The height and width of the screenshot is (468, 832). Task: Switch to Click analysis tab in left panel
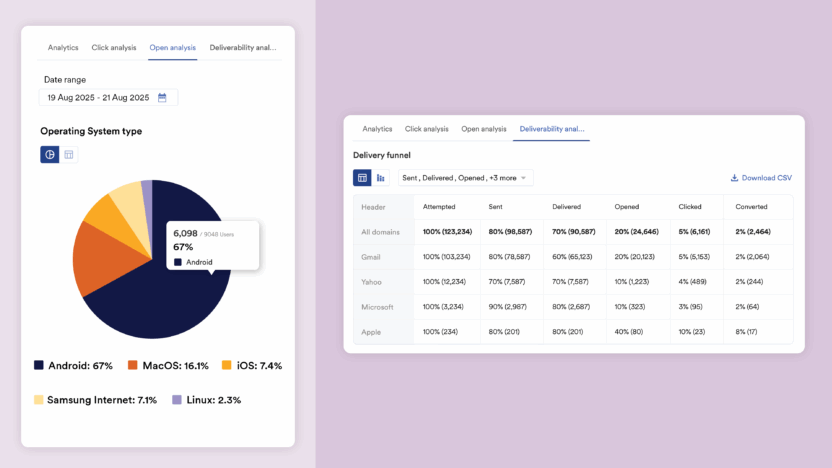tap(114, 47)
